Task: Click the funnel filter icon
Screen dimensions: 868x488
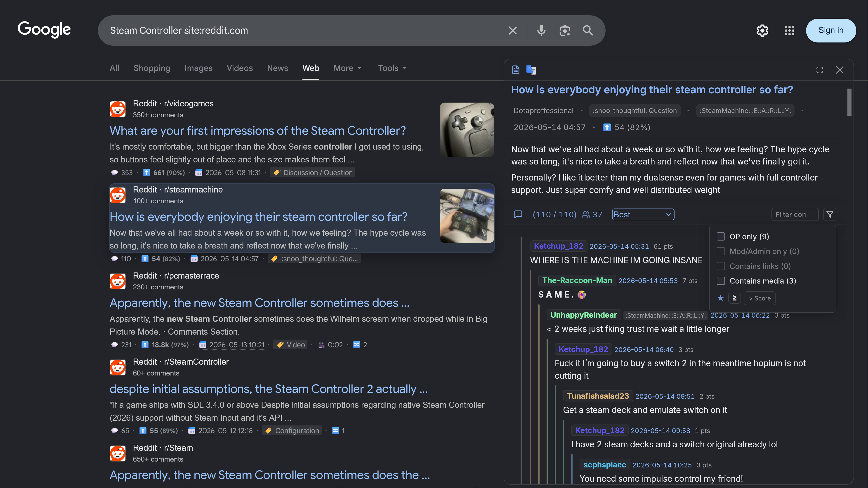Action: [830, 214]
